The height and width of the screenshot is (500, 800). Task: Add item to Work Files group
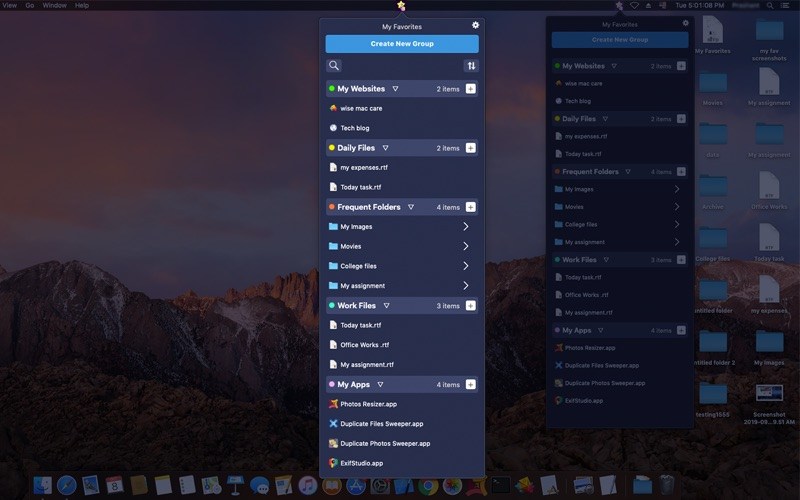click(x=471, y=305)
